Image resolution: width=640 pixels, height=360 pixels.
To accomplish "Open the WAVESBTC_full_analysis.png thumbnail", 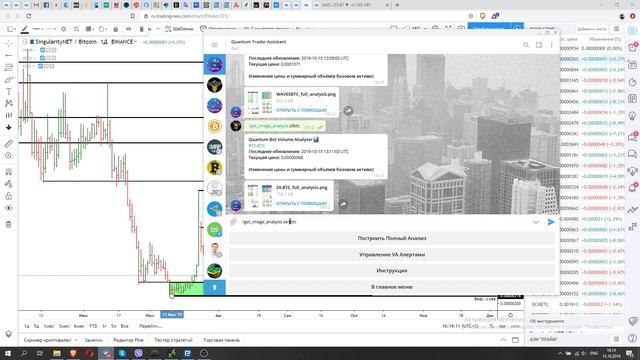I will pos(260,102).
